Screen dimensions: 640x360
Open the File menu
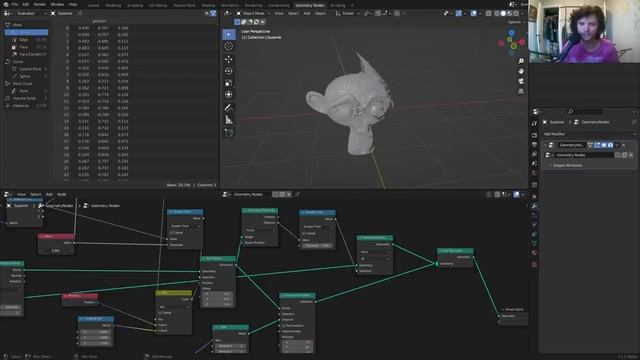pyautogui.click(x=15, y=4)
